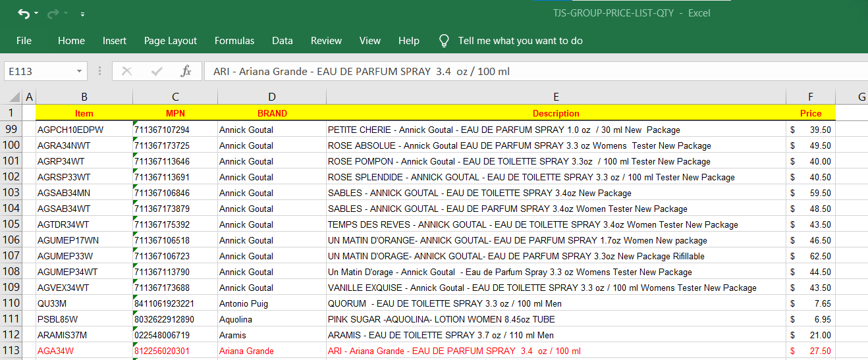Image resolution: width=868 pixels, height=360 pixels.
Task: Select price cell 21.00
Action: click(811, 335)
